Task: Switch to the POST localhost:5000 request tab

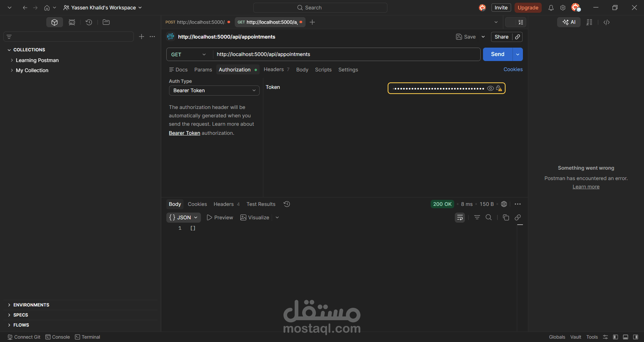Action: click(198, 22)
